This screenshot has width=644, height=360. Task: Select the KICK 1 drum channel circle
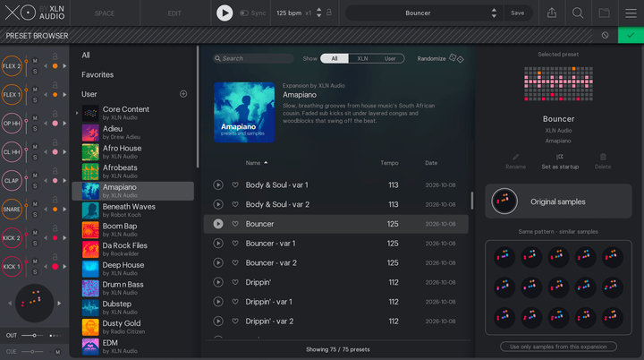pos(12,266)
